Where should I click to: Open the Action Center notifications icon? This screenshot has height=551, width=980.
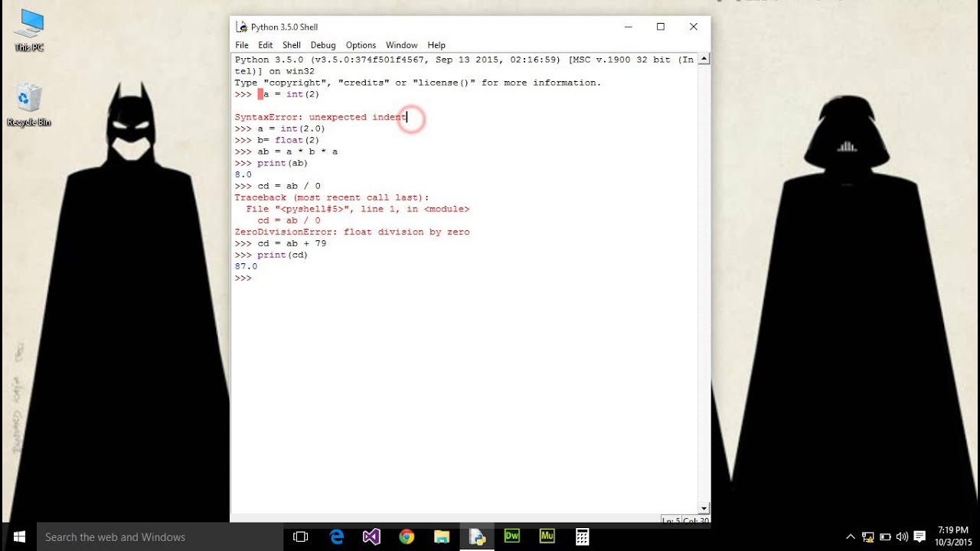click(x=920, y=536)
